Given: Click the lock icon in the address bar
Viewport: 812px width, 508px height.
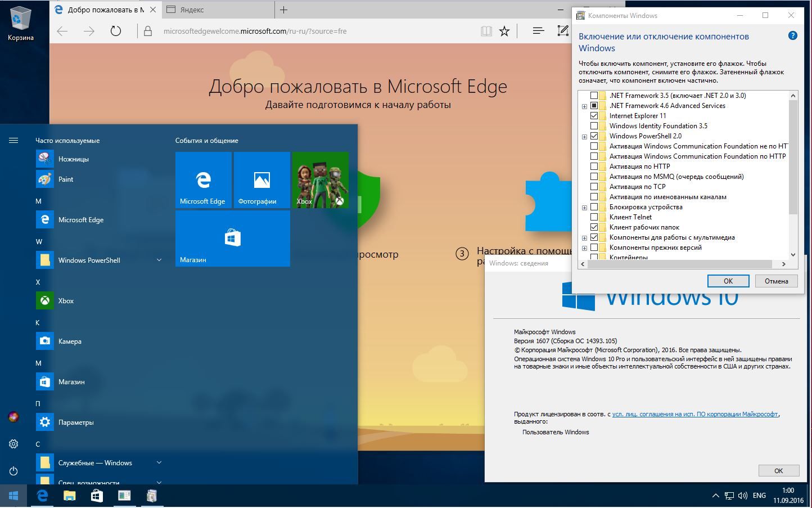Looking at the screenshot, I should tap(148, 32).
